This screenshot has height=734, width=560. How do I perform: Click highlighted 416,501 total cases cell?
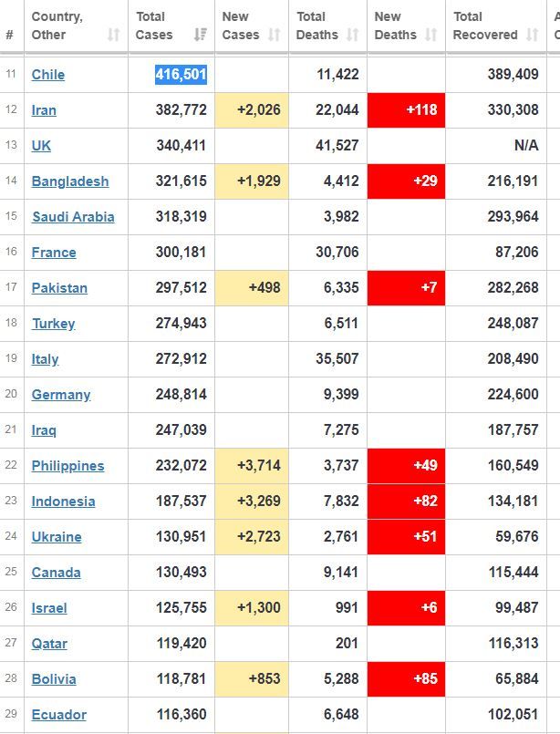(181, 75)
